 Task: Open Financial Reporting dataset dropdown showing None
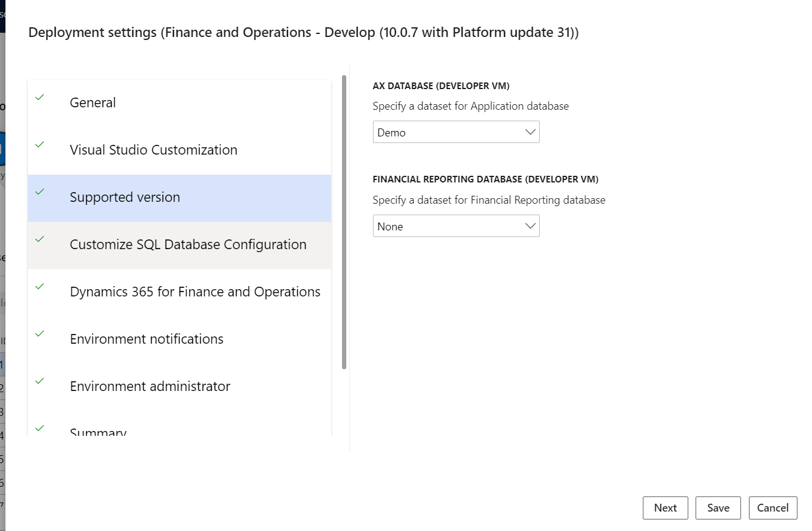pyautogui.click(x=456, y=226)
